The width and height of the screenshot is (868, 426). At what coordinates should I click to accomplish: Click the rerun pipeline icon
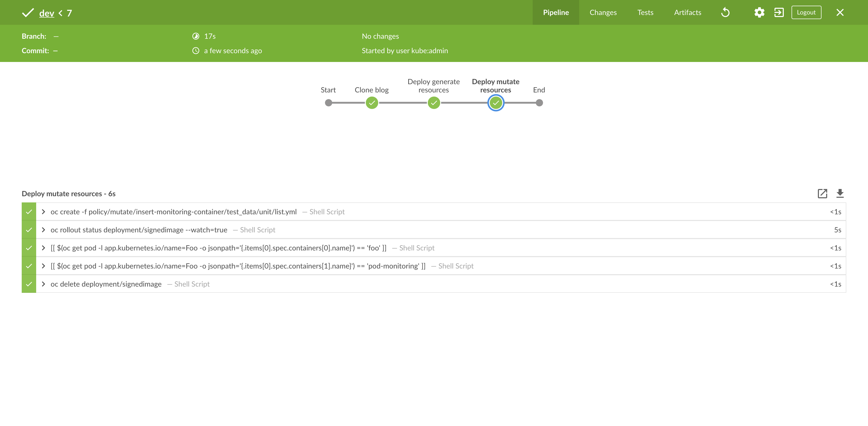[x=725, y=12]
